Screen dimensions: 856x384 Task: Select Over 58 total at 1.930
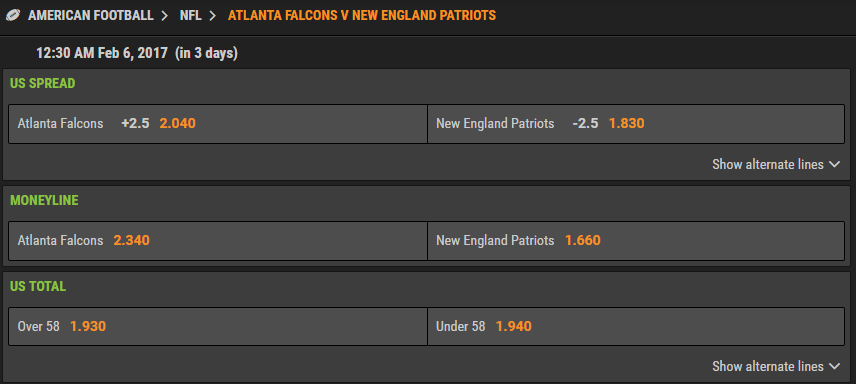click(x=218, y=327)
